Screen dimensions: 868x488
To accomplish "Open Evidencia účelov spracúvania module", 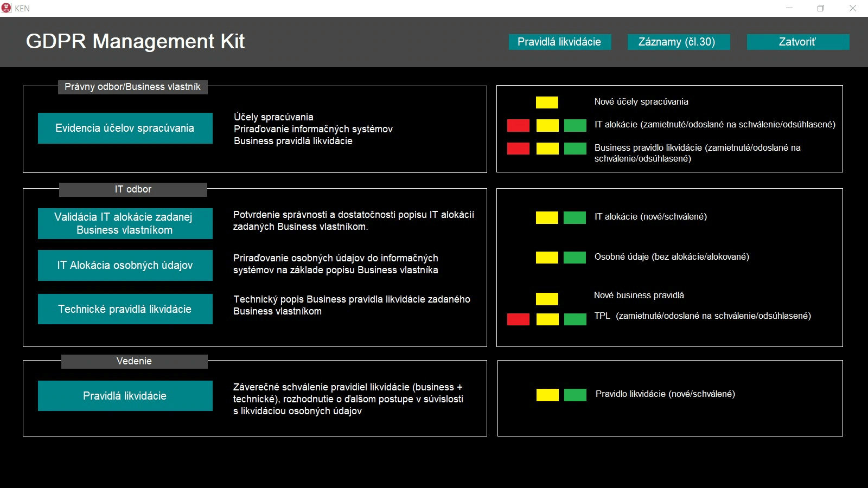I will click(125, 128).
